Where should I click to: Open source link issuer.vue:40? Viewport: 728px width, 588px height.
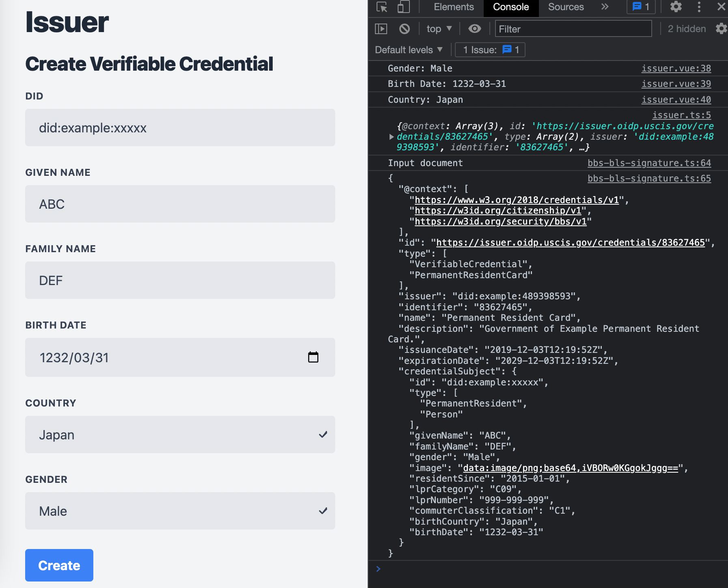pos(676,99)
